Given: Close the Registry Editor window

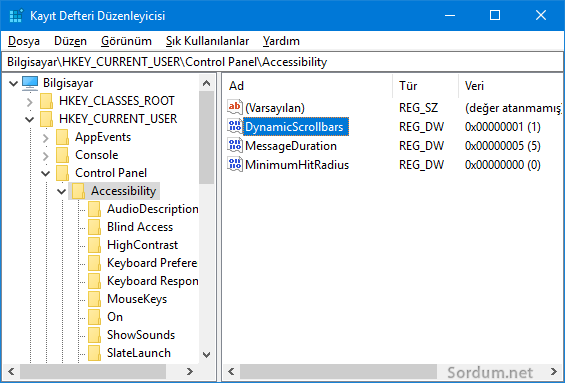Looking at the screenshot, I should coord(541,15).
